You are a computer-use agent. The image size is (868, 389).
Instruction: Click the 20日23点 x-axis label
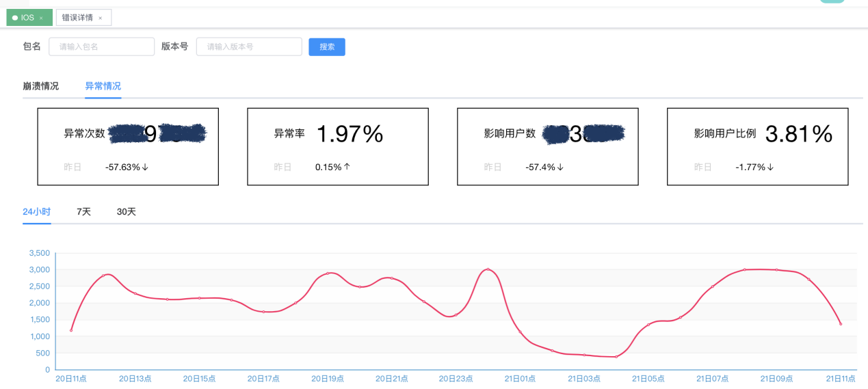coord(456,379)
